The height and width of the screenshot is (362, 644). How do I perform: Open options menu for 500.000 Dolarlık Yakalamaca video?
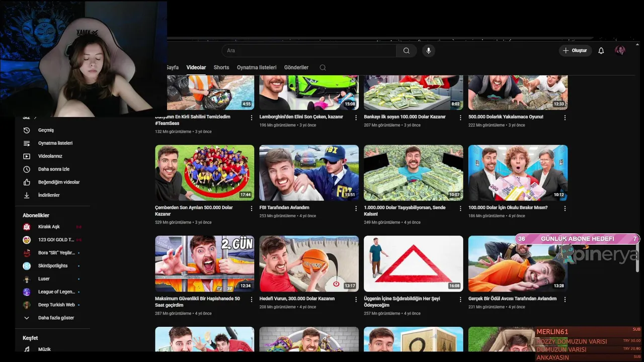tap(565, 118)
